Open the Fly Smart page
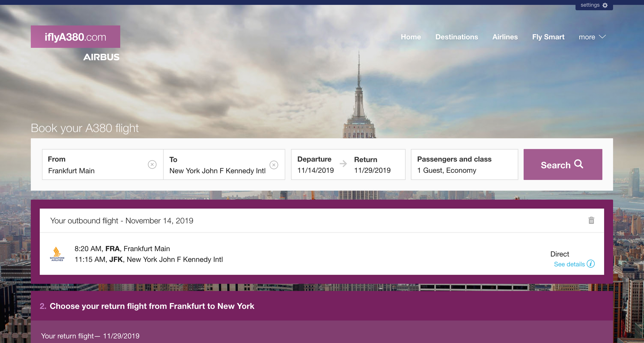The height and width of the screenshot is (343, 644). [548, 37]
